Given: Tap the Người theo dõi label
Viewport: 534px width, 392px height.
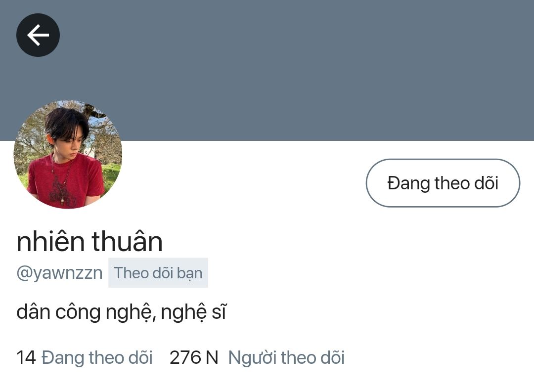Looking at the screenshot, I should [286, 357].
